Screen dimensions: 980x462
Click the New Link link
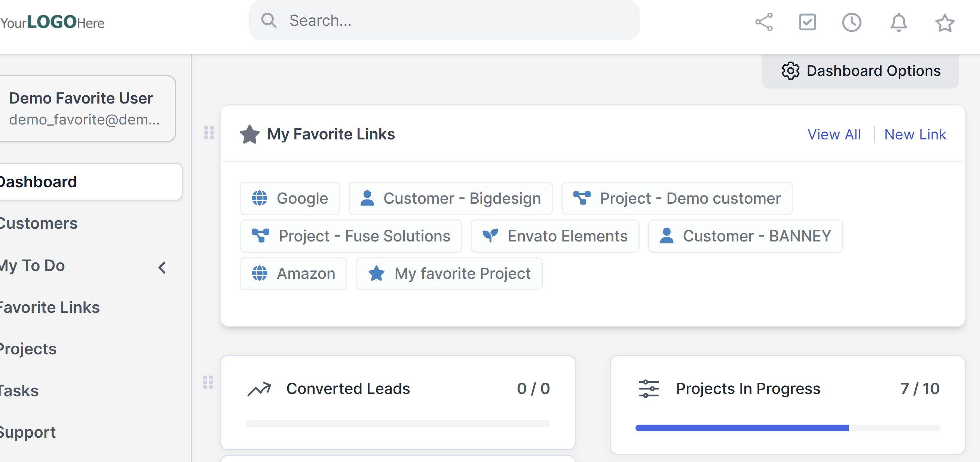[915, 134]
